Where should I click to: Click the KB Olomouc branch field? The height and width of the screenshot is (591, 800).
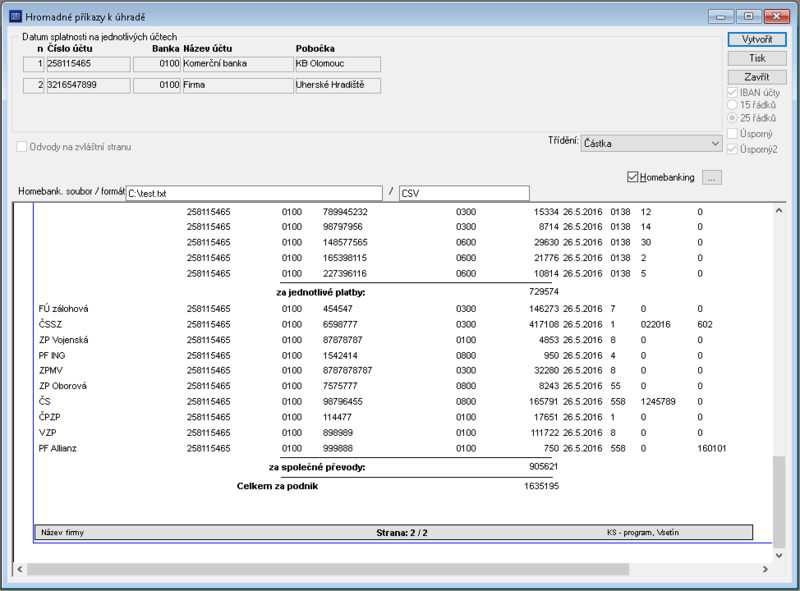[x=337, y=64]
